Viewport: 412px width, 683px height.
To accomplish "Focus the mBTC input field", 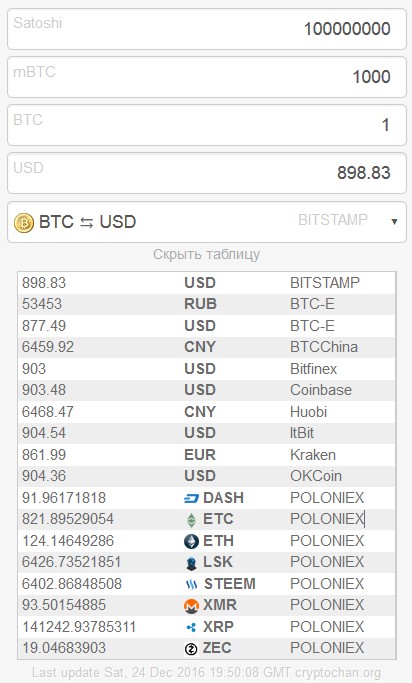I will (207, 77).
